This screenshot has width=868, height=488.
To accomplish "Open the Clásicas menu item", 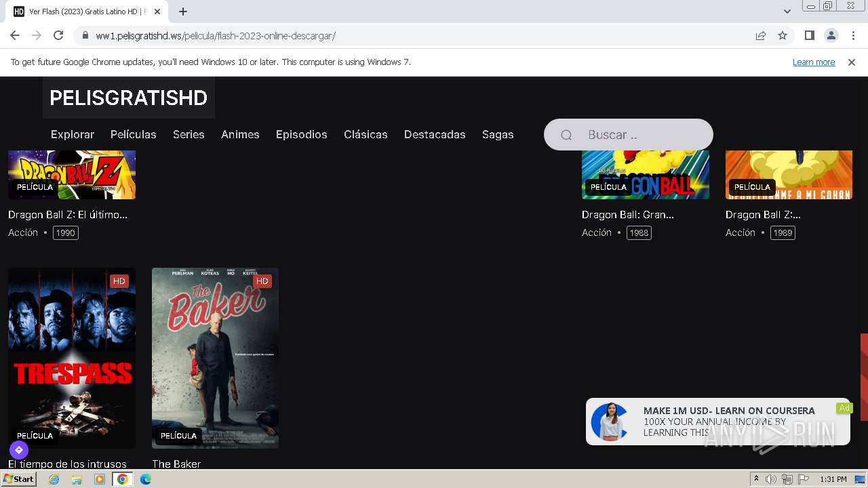I will [366, 134].
